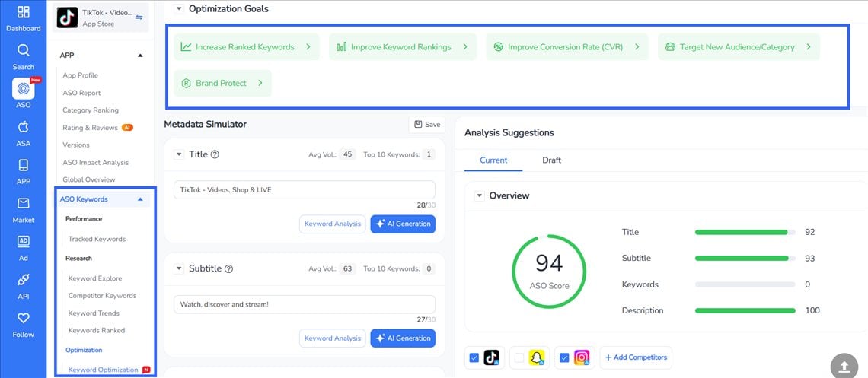Screen dimensions: 868x378
Task: Click the Target New Audience people icon
Action: (x=670, y=47)
